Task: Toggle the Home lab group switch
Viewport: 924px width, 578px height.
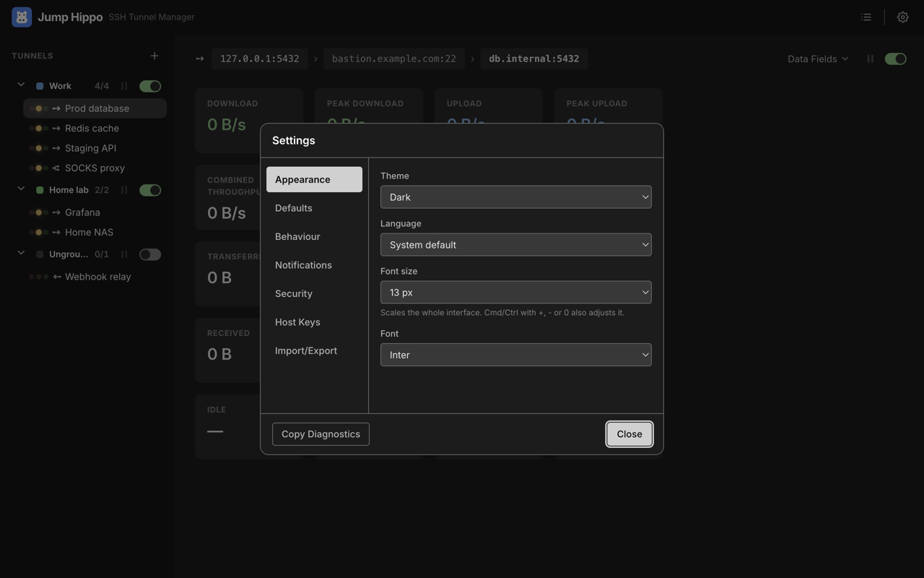Action: click(x=150, y=190)
